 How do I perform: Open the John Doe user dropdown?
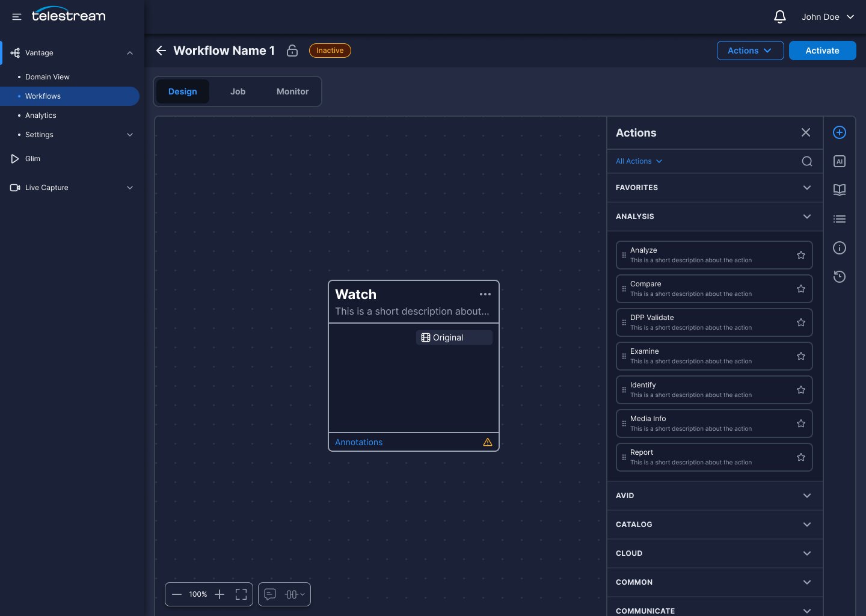(828, 17)
